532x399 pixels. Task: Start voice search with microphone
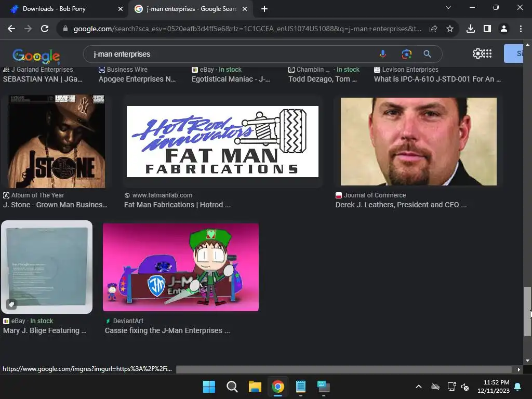click(383, 54)
